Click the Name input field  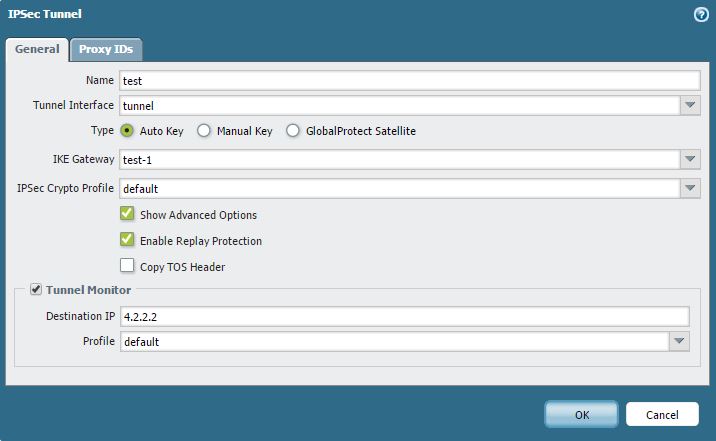click(x=410, y=81)
